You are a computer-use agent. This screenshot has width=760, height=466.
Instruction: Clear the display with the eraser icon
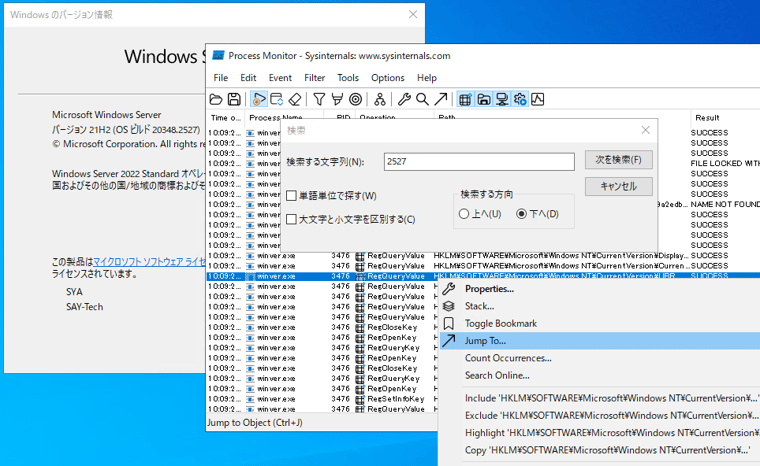[295, 99]
